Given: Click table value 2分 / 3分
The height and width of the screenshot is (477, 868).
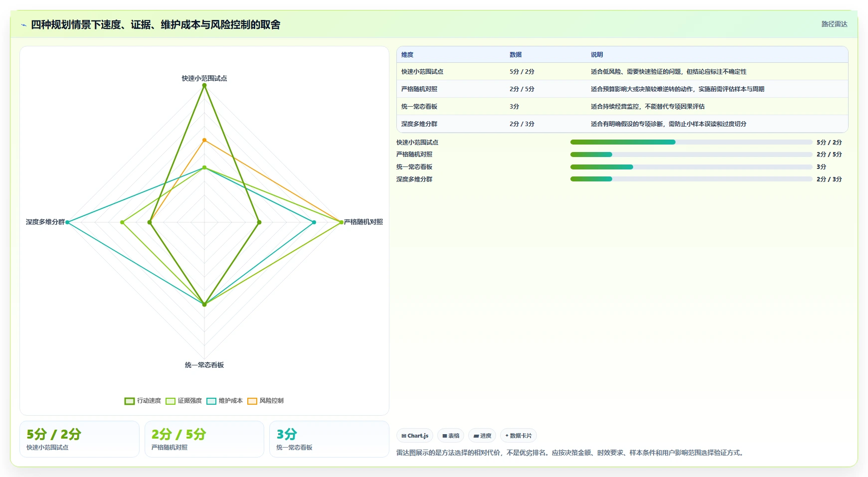Looking at the screenshot, I should coord(522,124).
